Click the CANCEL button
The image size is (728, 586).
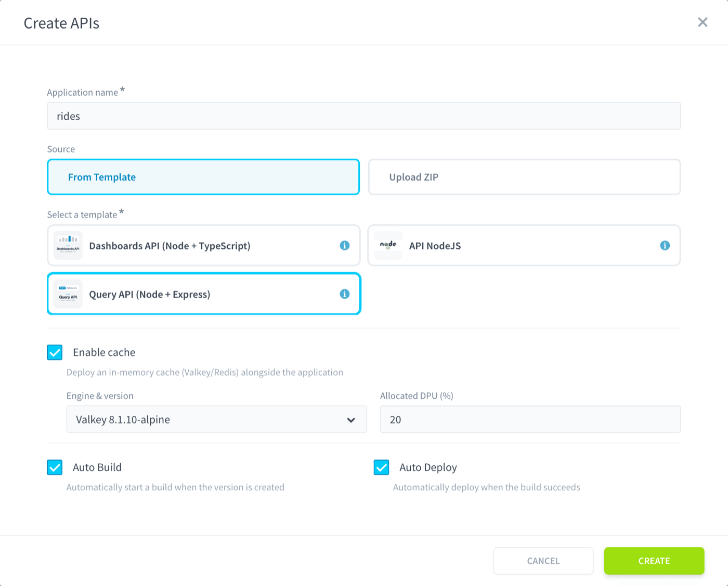[543, 560]
